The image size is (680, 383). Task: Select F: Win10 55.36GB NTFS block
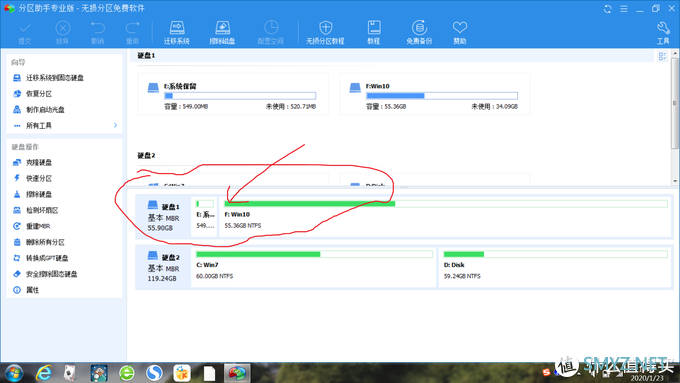click(445, 216)
